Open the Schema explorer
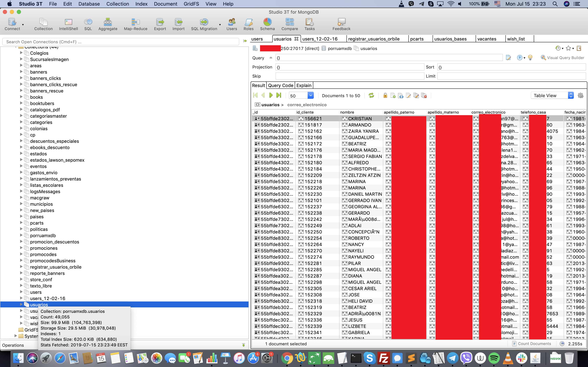 pos(267,24)
